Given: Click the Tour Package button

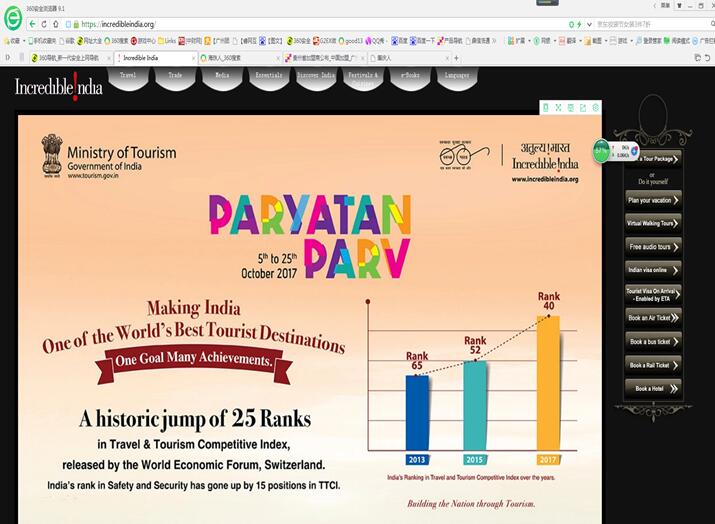Looking at the screenshot, I should click(x=657, y=159).
